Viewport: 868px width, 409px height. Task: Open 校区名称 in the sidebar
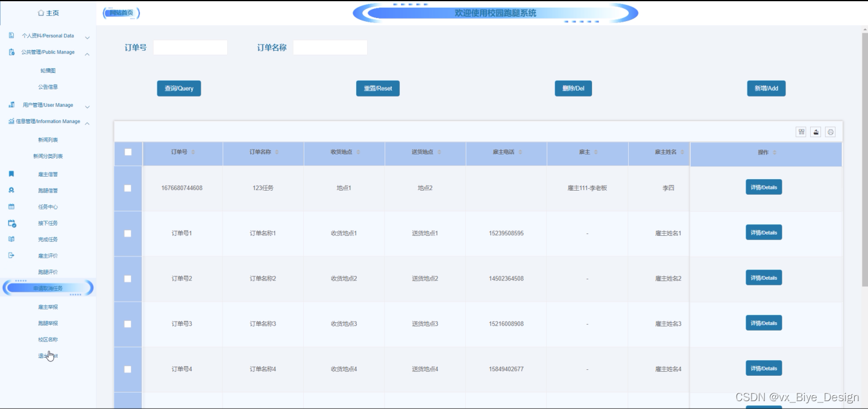pyautogui.click(x=48, y=340)
